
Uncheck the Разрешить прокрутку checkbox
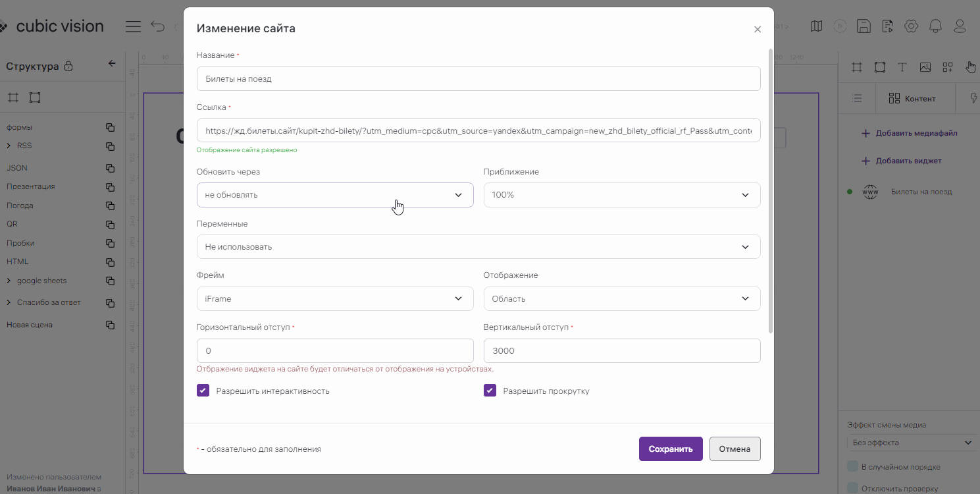490,391
